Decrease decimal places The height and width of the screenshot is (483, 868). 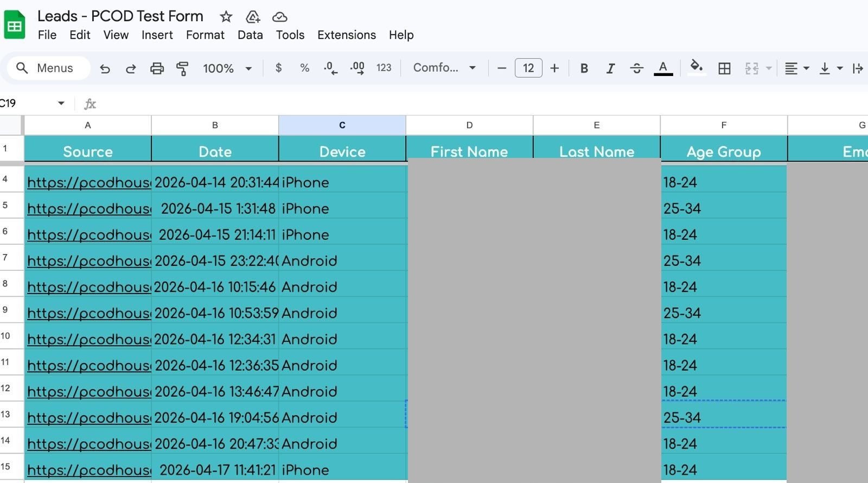point(330,68)
